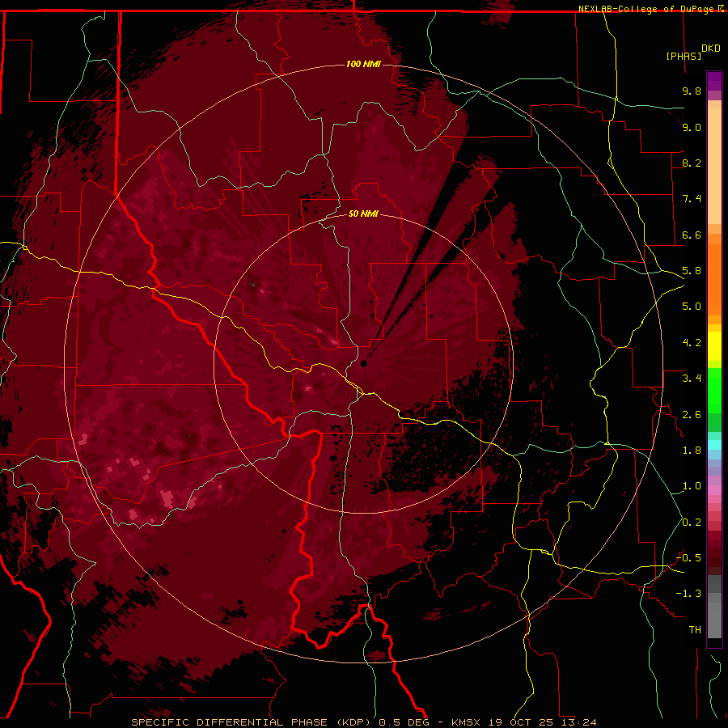The width and height of the screenshot is (728, 728).
Task: Click the 1.0 legend value
Action: pos(692,486)
